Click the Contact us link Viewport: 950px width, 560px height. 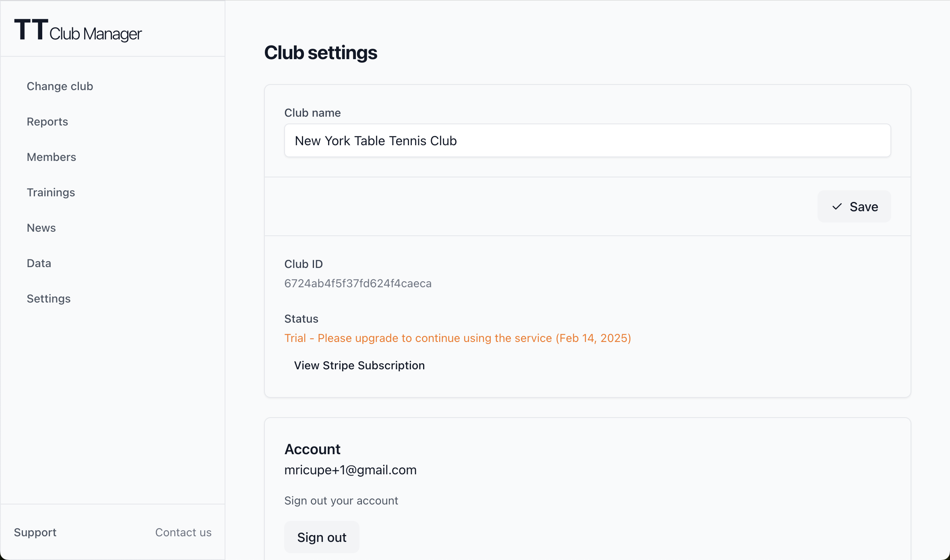[x=183, y=532]
